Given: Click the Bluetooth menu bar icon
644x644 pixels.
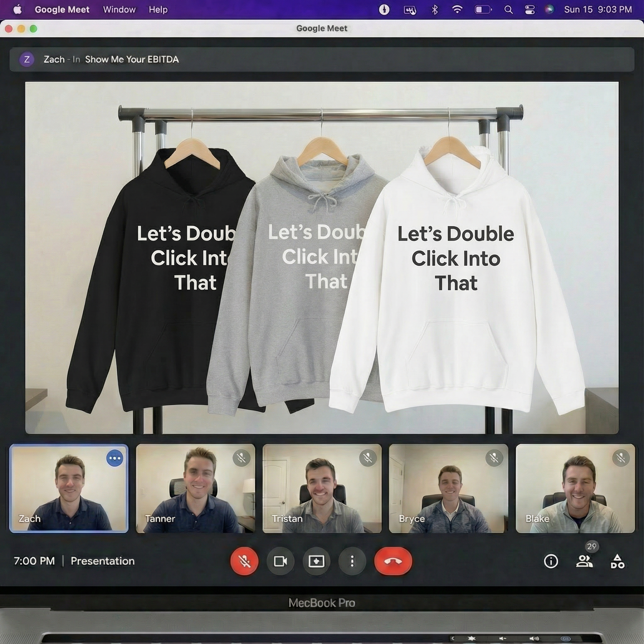Looking at the screenshot, I should (x=435, y=10).
